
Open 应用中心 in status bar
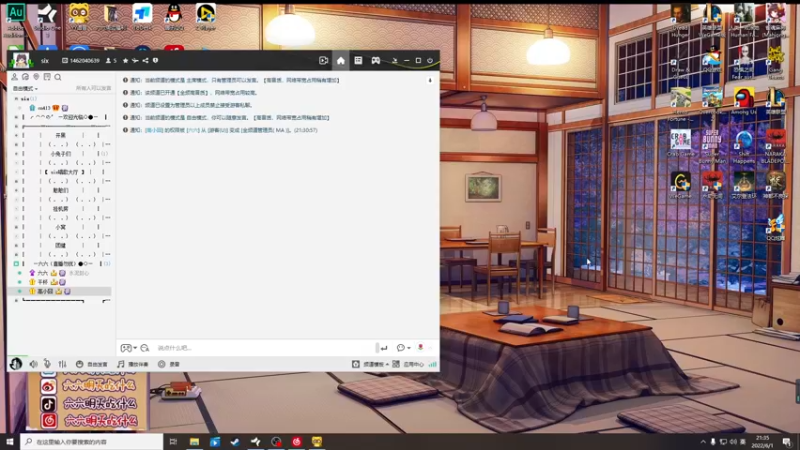[x=409, y=364]
